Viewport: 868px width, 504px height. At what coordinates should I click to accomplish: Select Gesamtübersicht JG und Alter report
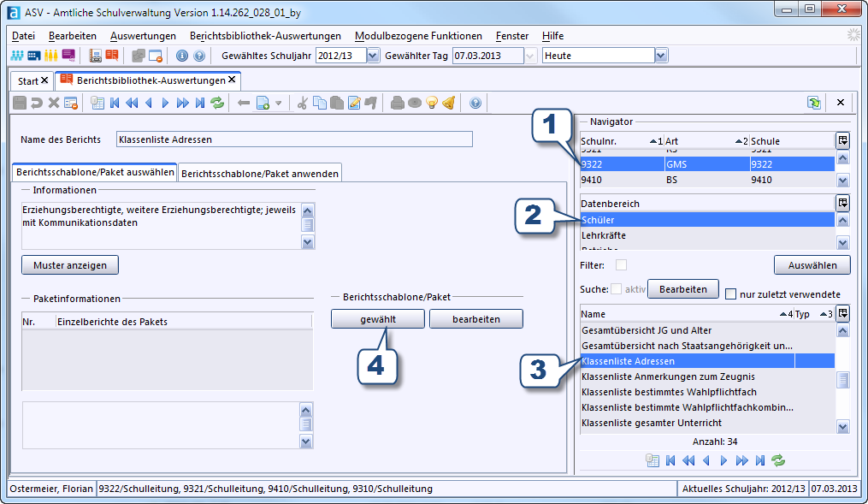pos(707,330)
